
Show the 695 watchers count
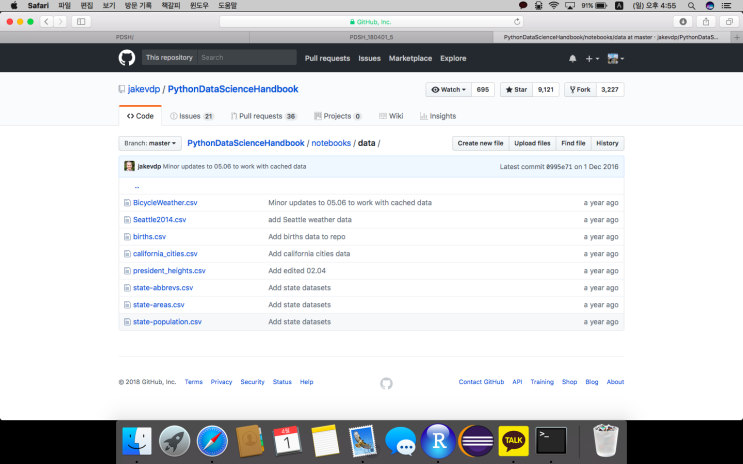483,90
